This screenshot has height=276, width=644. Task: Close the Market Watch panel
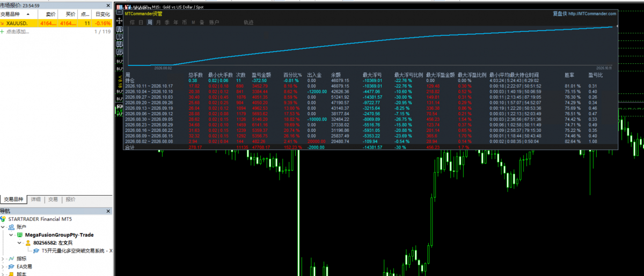[x=108, y=5]
